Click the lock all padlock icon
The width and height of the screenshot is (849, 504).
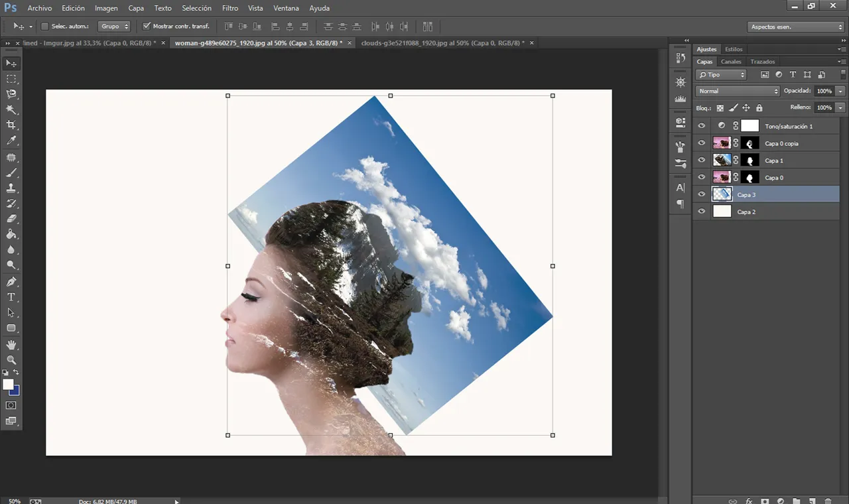point(759,108)
